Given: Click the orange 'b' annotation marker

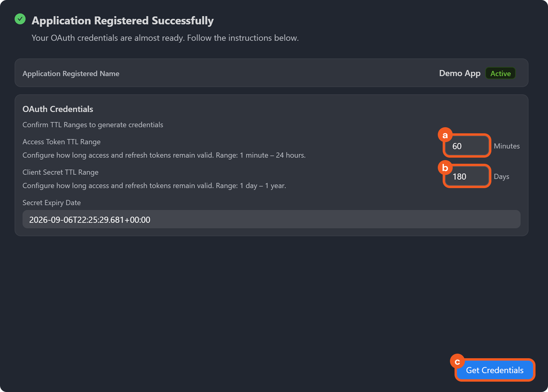Looking at the screenshot, I should coord(445,168).
